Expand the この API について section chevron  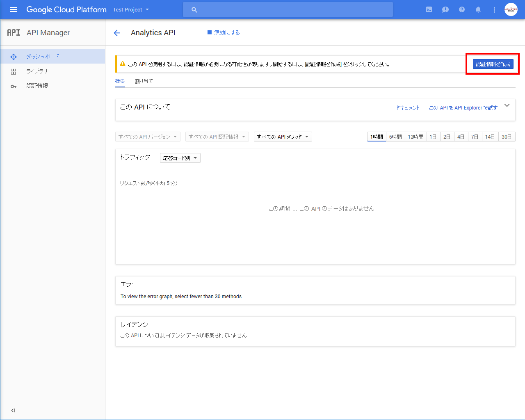click(507, 105)
